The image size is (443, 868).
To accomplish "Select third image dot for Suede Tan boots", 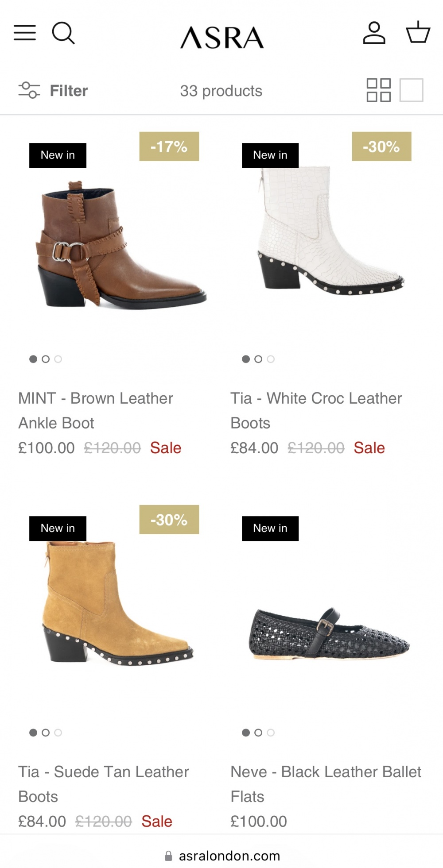I will (58, 733).
